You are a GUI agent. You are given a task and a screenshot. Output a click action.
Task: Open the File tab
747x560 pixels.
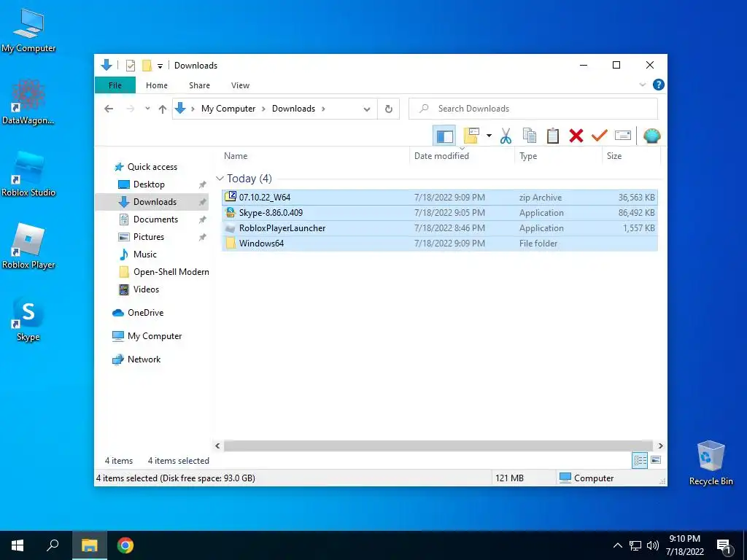pos(115,85)
